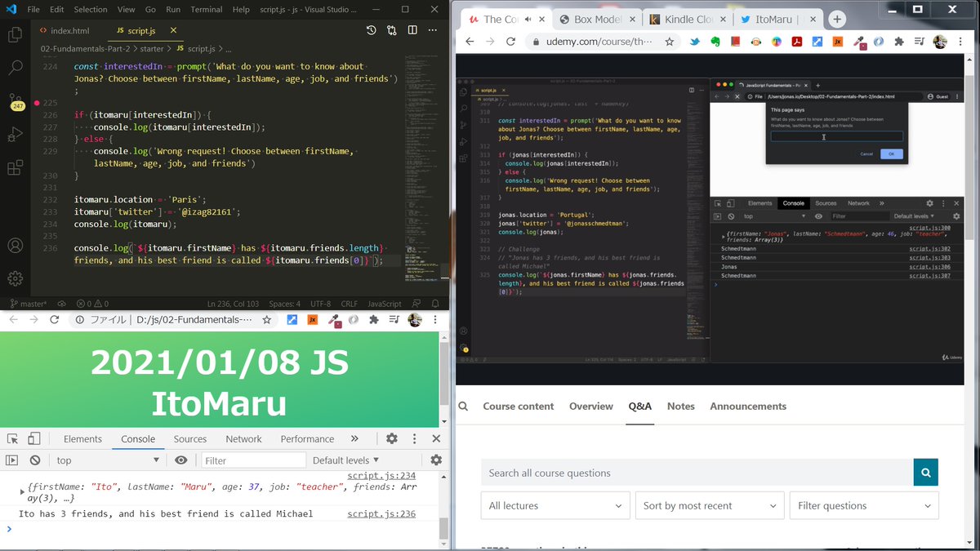
Task: Change the Spaces: 4 indentation setting
Action: click(x=285, y=304)
